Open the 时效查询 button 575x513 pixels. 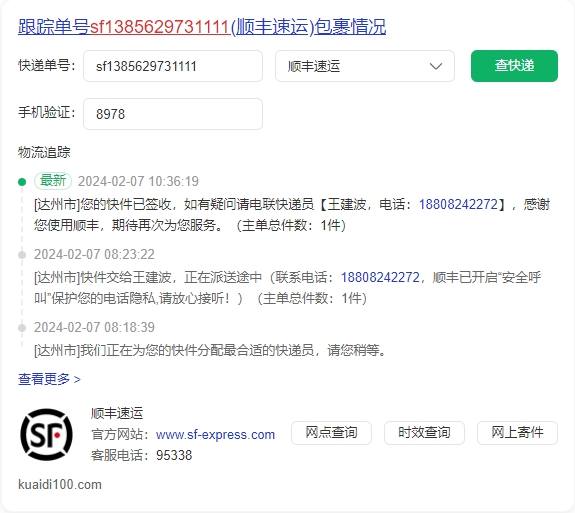coord(424,433)
